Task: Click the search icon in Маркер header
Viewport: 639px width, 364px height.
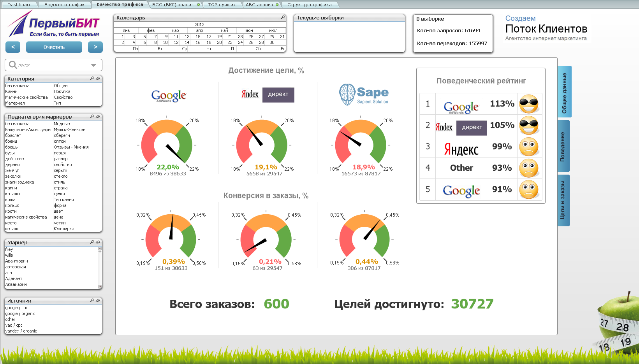Action: [92, 242]
